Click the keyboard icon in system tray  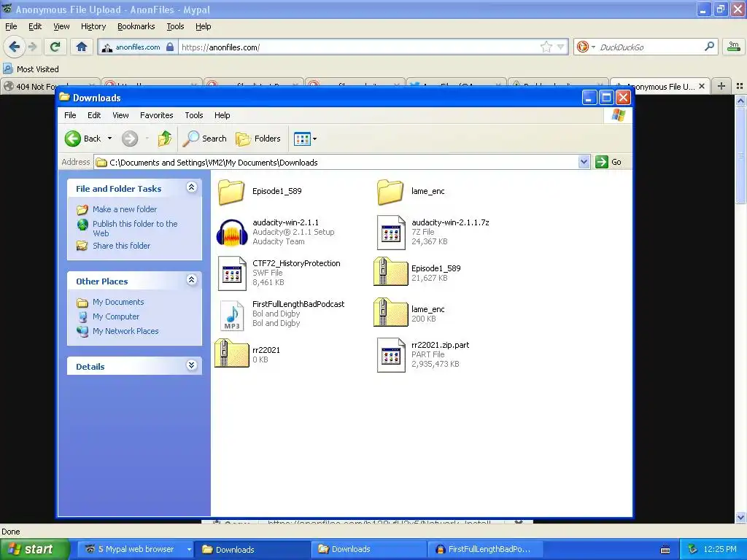[665, 550]
